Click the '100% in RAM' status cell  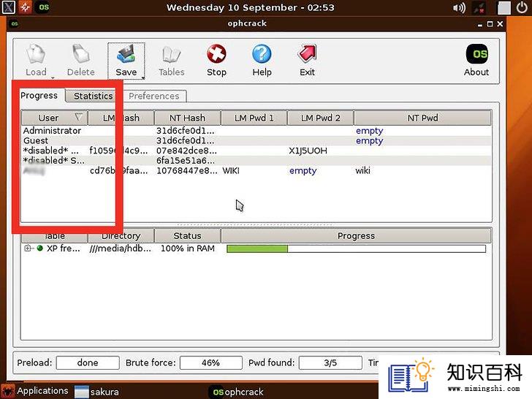tap(187, 248)
